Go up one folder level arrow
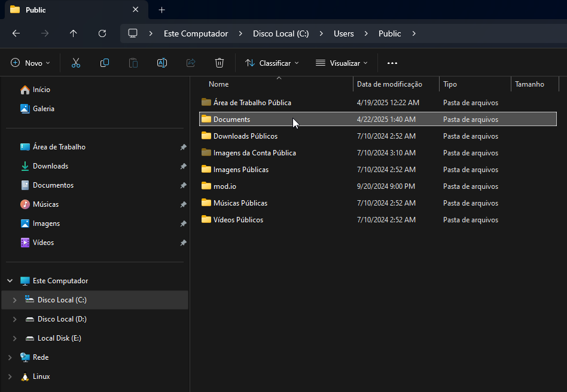Viewport: 567px width, 392px height. pyautogui.click(x=74, y=33)
